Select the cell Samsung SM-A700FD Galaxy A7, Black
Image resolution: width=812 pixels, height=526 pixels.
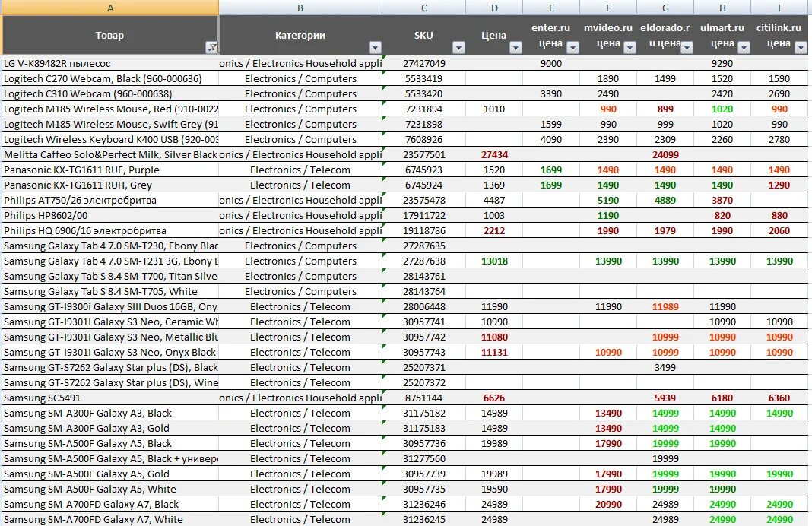110,504
